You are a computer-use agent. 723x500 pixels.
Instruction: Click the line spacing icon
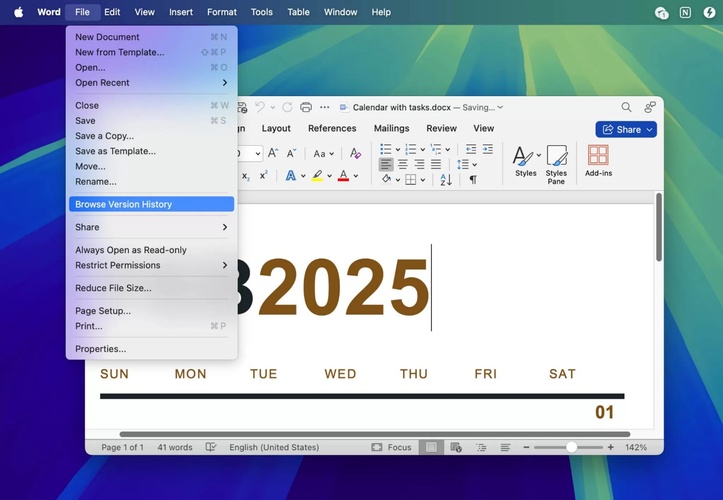pos(463,164)
